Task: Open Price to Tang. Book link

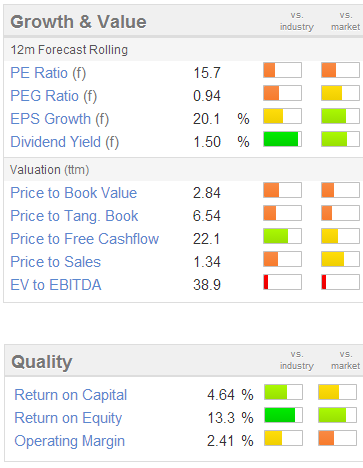Action: 74,216
